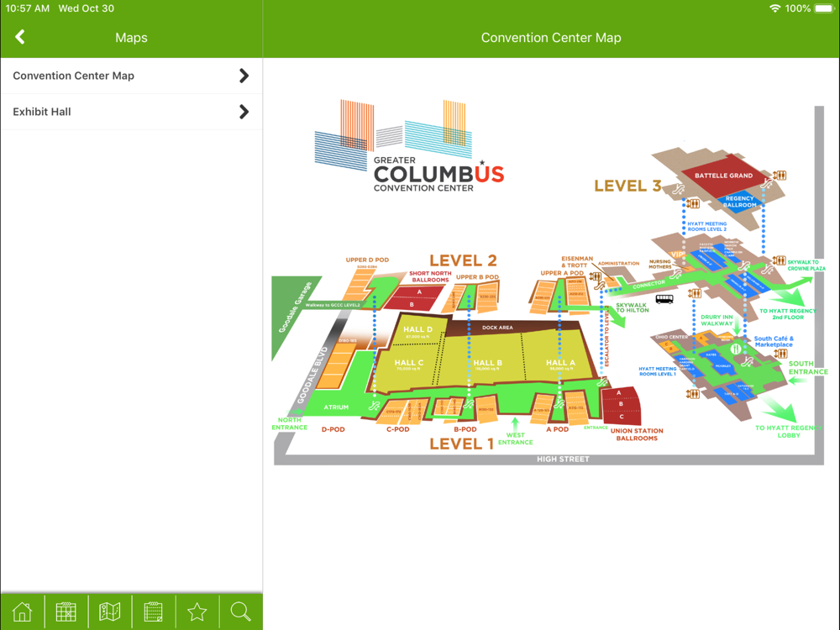Select the Exhibit Hall list item

[131, 112]
